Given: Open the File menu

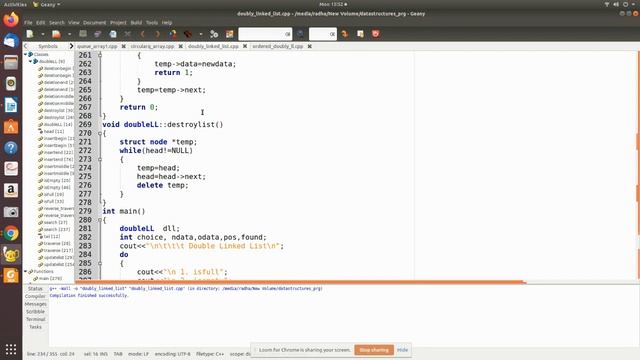Looking at the screenshot, I should [x=28, y=23].
